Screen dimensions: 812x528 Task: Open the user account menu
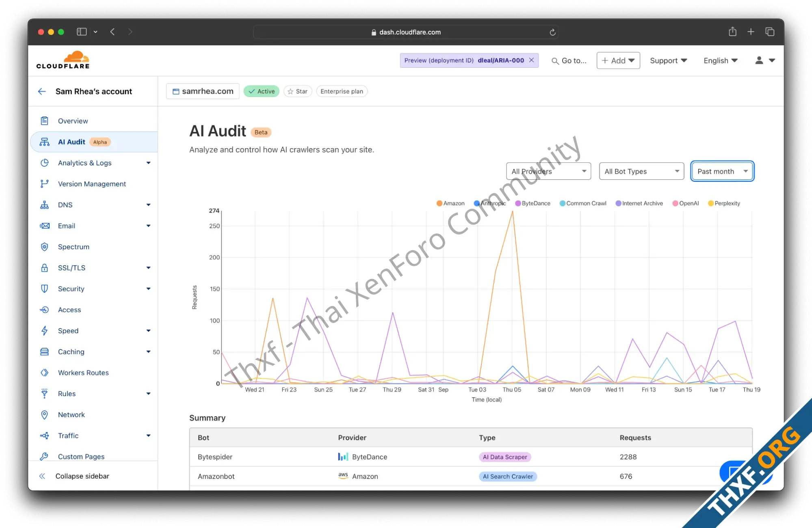[765, 60]
